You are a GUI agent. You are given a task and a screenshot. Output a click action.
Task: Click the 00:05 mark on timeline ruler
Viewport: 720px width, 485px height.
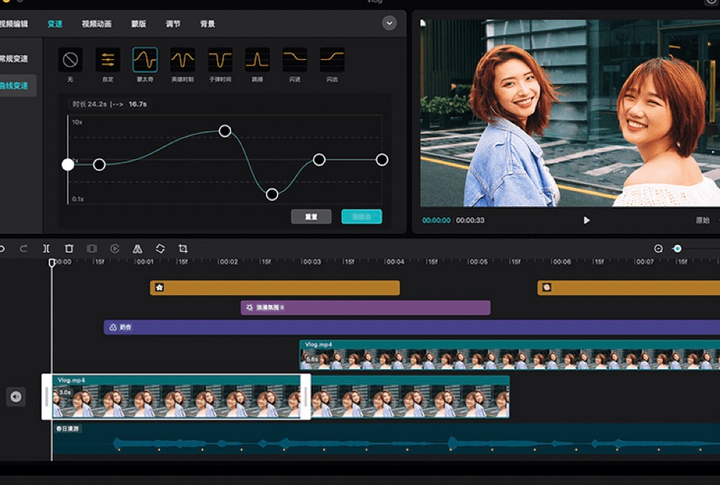478,262
